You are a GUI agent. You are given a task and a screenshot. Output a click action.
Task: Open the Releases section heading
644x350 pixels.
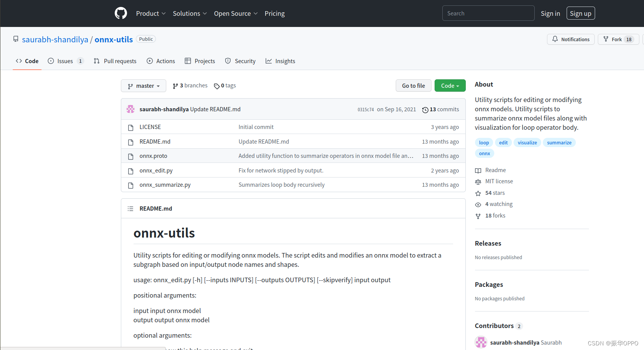pos(488,243)
